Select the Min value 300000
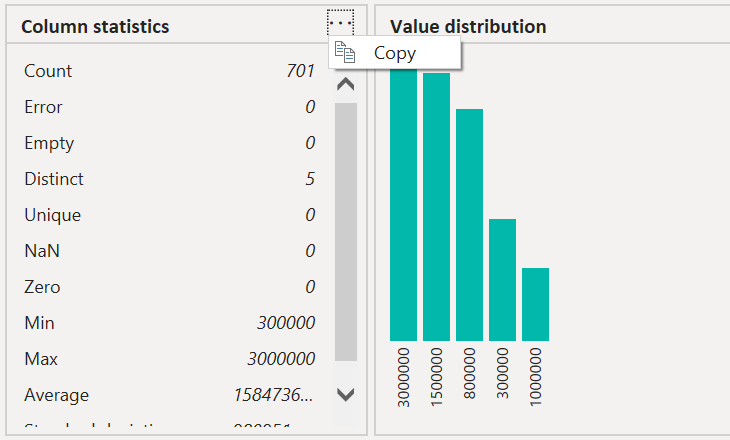This screenshot has height=440, width=730. tap(286, 323)
